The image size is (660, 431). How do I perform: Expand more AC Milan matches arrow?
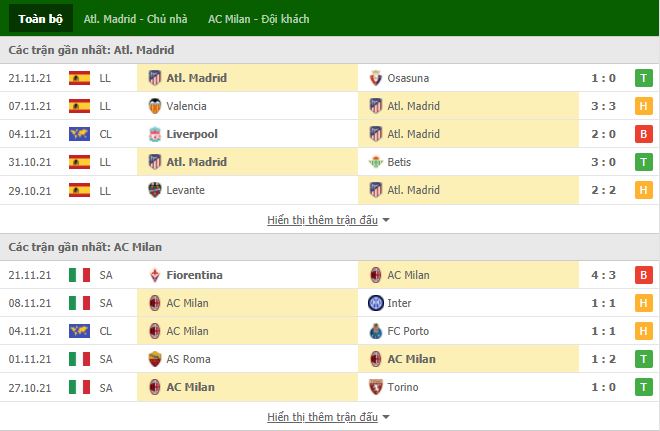click(x=386, y=417)
